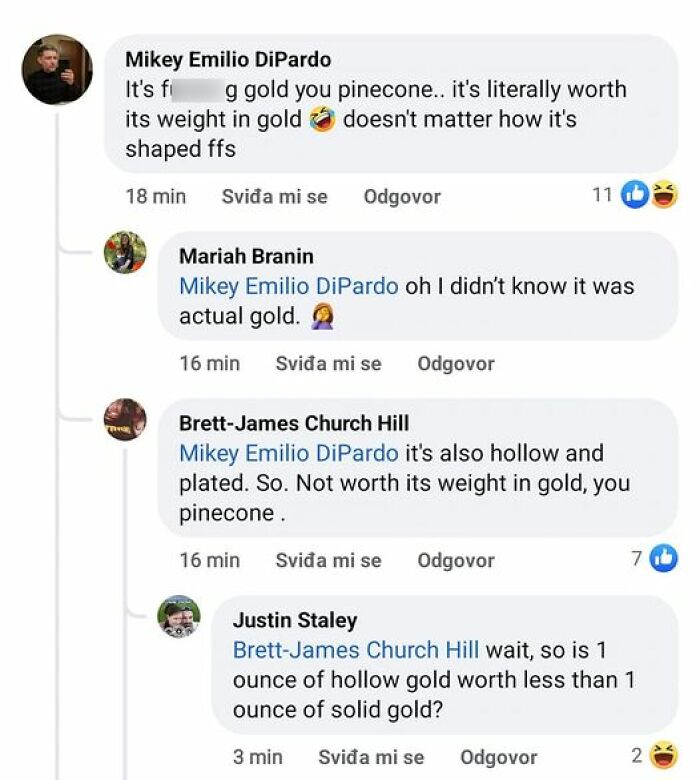700x780 pixels.
Task: Click the blue like reaction on Mikey's comment
Action: click(x=635, y=195)
